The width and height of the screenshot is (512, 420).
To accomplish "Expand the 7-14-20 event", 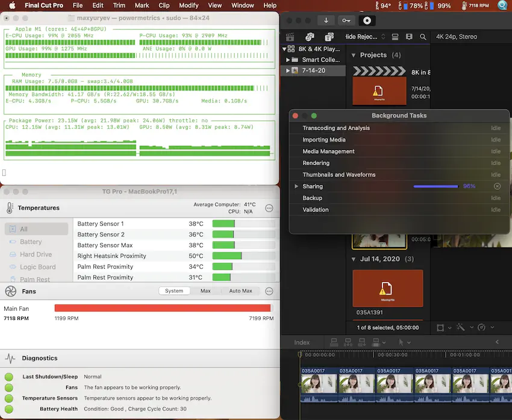I will click(288, 71).
